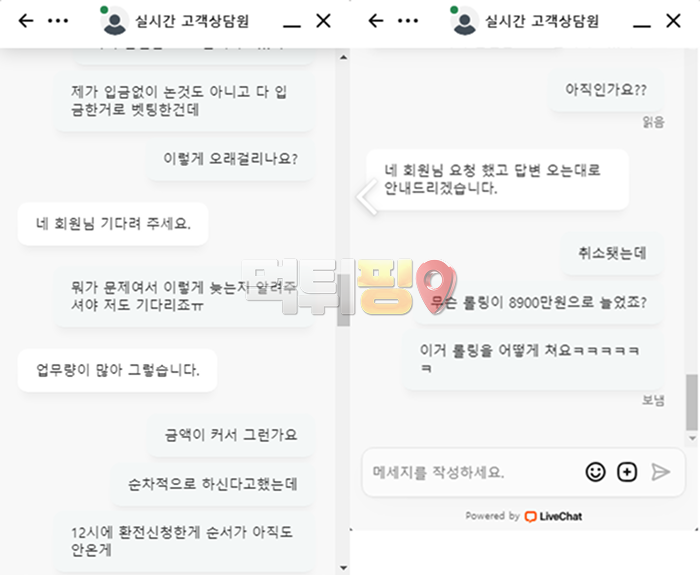Click the left chat's agent avatar

coord(114,21)
